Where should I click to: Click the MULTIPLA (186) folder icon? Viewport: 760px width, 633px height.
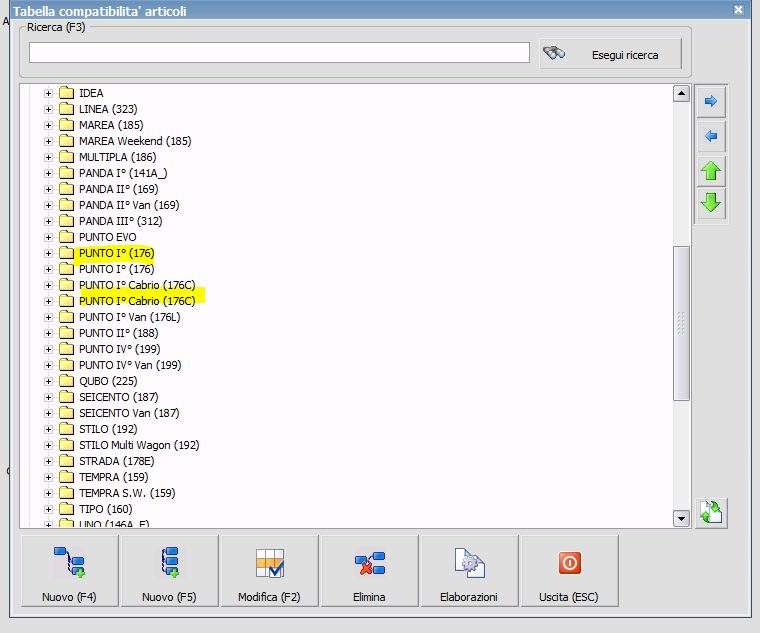pyautogui.click(x=66, y=157)
